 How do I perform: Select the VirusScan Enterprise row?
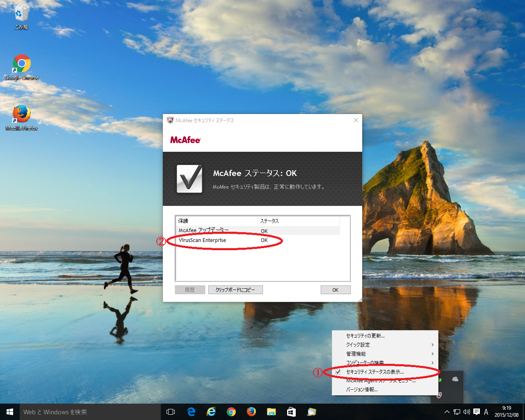(203, 240)
